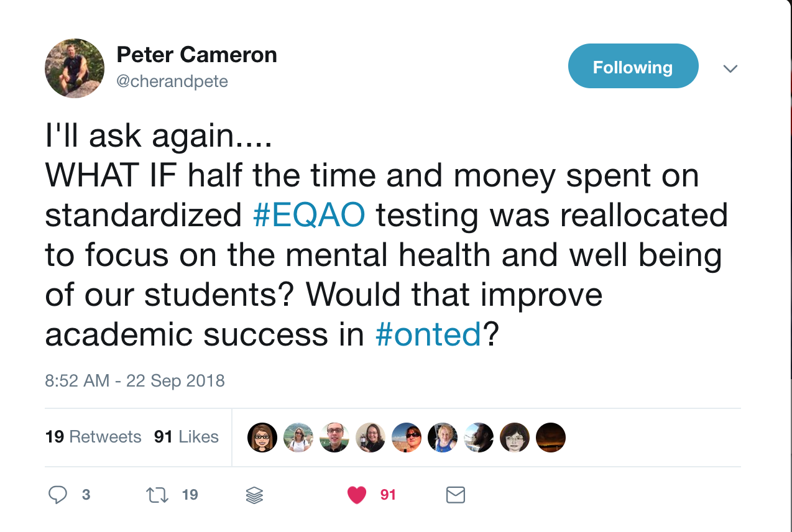Open Peter Cameron's profile photo
This screenshot has width=792, height=532.
(x=75, y=68)
